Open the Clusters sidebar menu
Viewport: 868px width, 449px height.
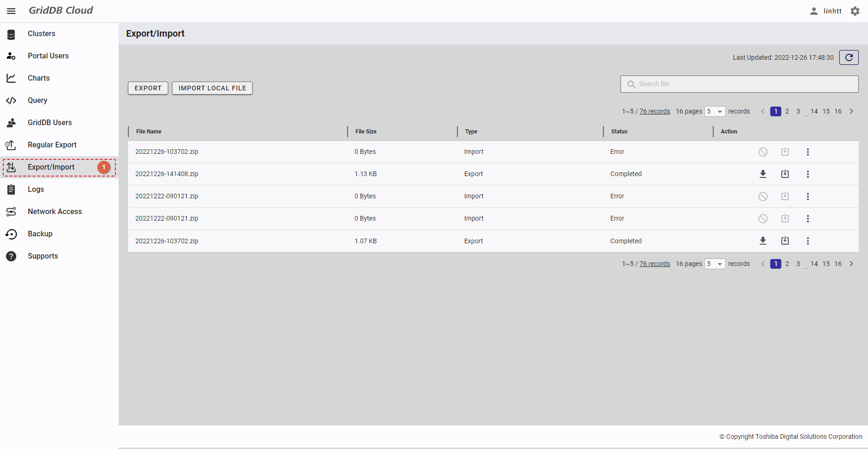click(x=41, y=33)
